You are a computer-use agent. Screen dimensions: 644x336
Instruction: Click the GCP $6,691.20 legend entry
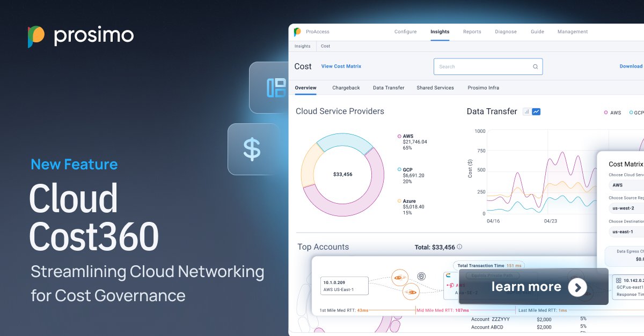pos(411,175)
